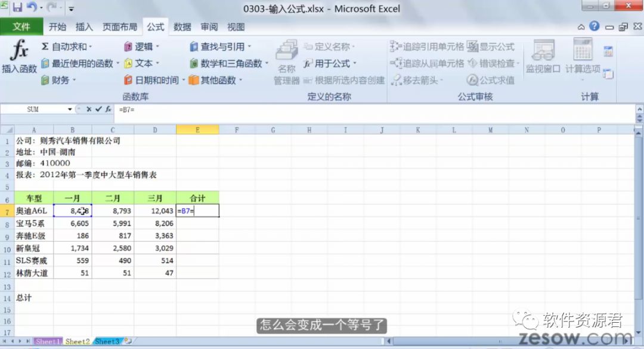The image size is (644, 349).
Task: Cancel the formula entry with the X icon
Action: point(89,109)
